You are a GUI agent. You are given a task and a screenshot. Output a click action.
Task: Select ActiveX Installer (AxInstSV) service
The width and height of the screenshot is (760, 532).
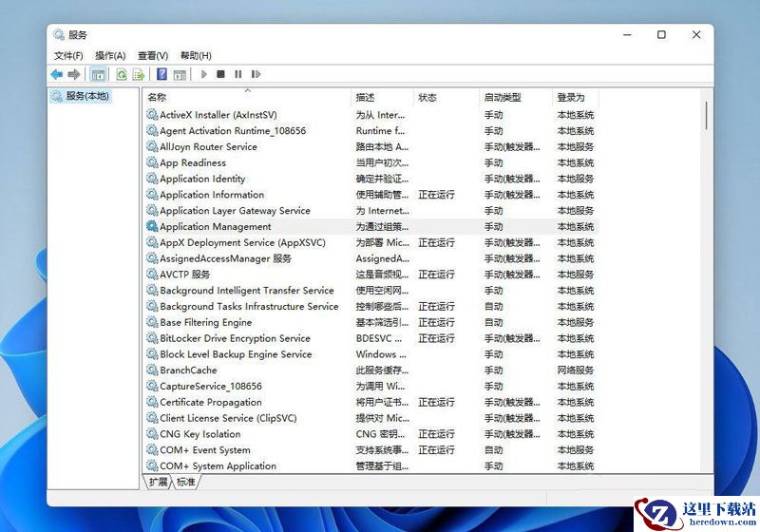(370, 115)
